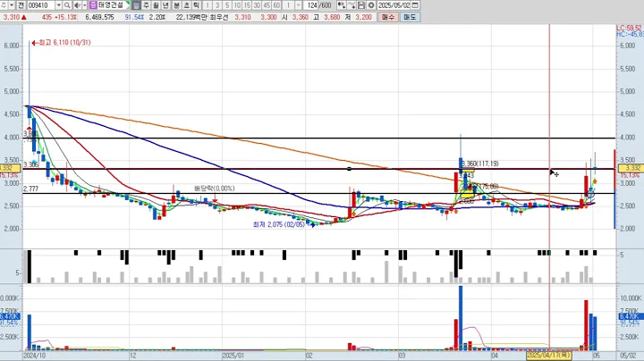The height and width of the screenshot is (361, 644).
Task: Click the 배당락(0.00%) annotation
Action: (215, 189)
